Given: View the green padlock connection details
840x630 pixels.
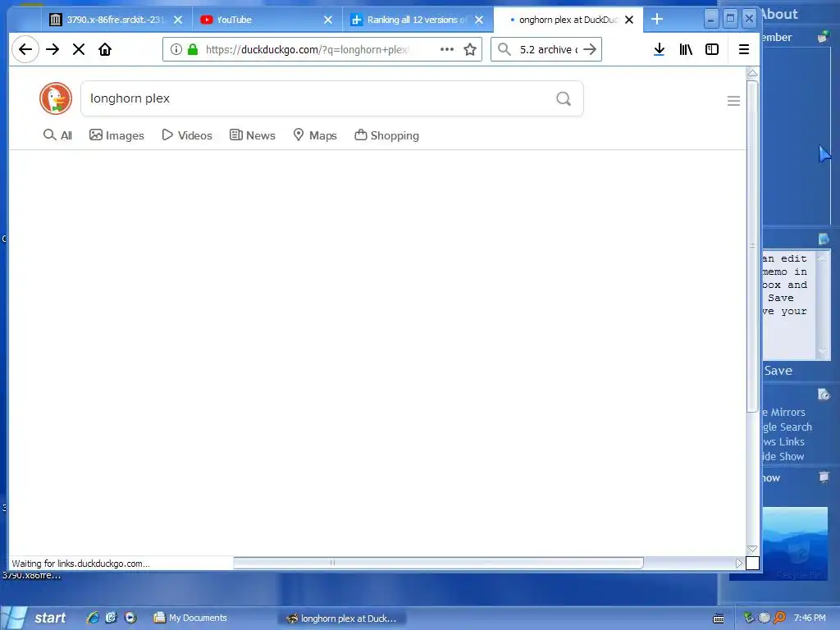Looking at the screenshot, I should pyautogui.click(x=193, y=49).
